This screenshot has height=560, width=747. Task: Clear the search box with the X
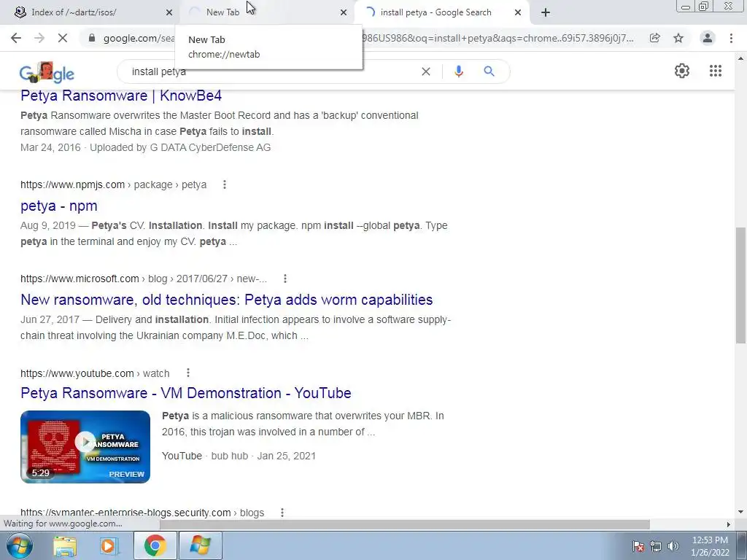[x=426, y=71]
